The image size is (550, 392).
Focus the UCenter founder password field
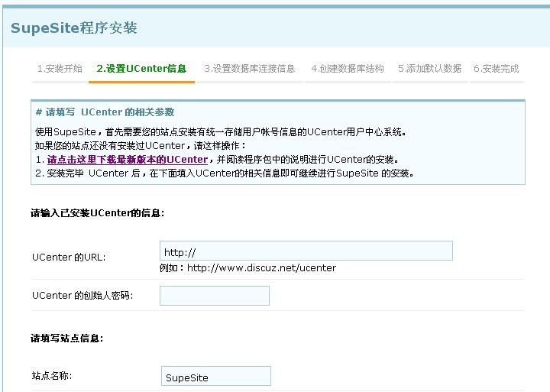(x=215, y=296)
